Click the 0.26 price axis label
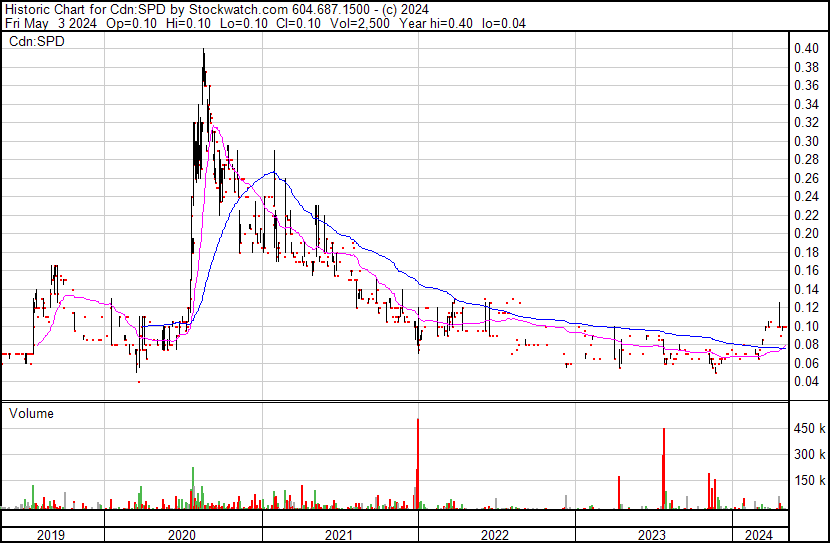Image resolution: width=830 pixels, height=543 pixels. coord(806,178)
